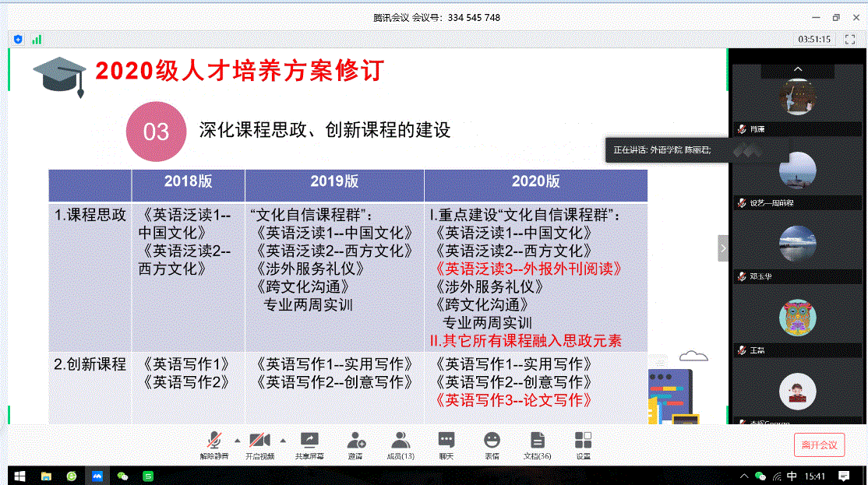Check the green network signal icon
The image size is (868, 485).
[x=37, y=39]
